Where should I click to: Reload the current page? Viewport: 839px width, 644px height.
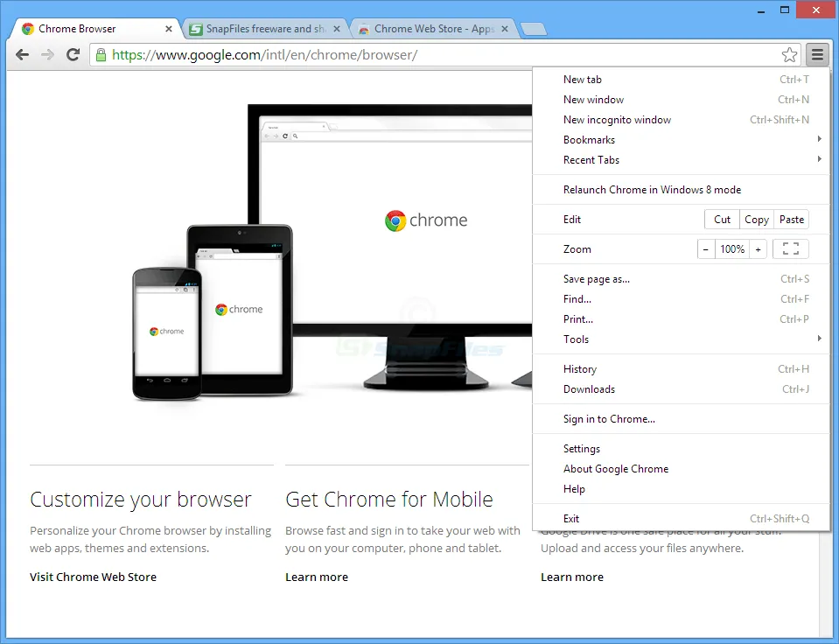click(x=73, y=54)
